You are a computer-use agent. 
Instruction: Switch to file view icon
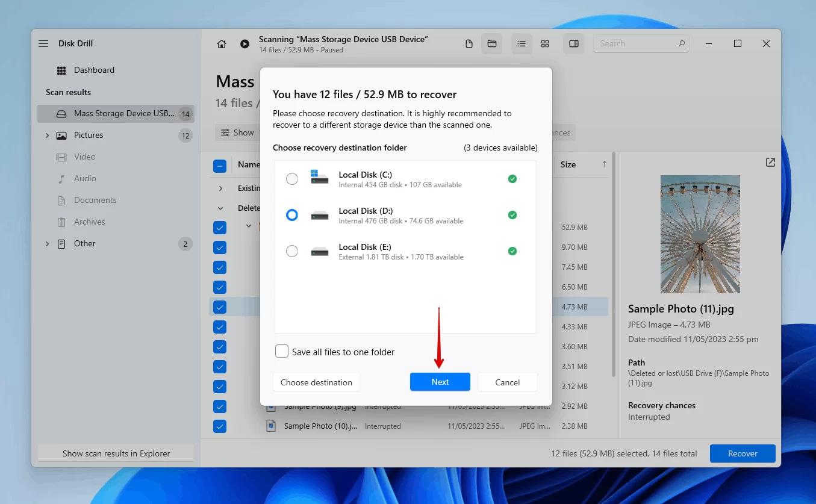click(469, 44)
